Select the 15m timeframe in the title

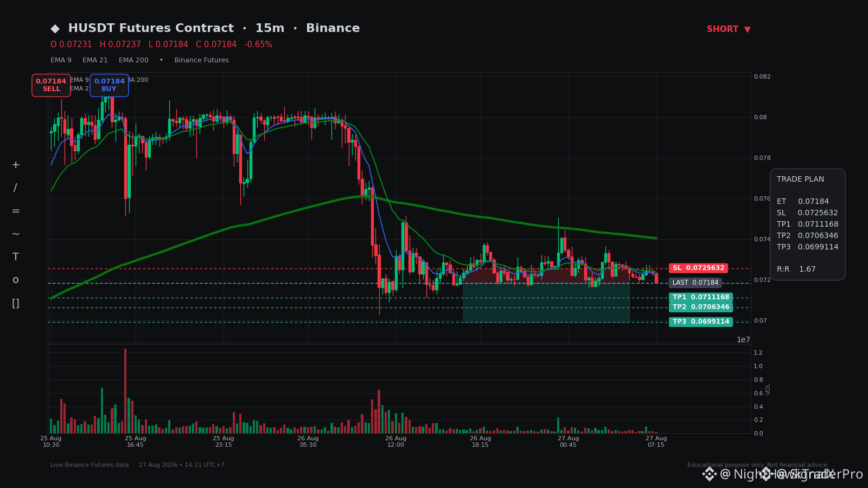point(270,28)
